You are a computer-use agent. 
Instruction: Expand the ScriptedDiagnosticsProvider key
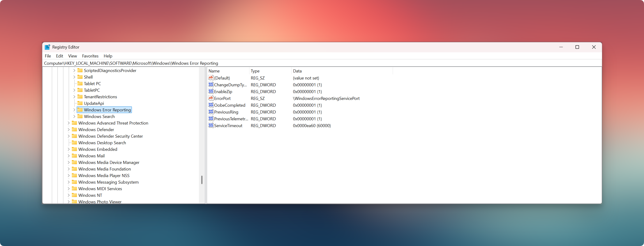tap(74, 71)
